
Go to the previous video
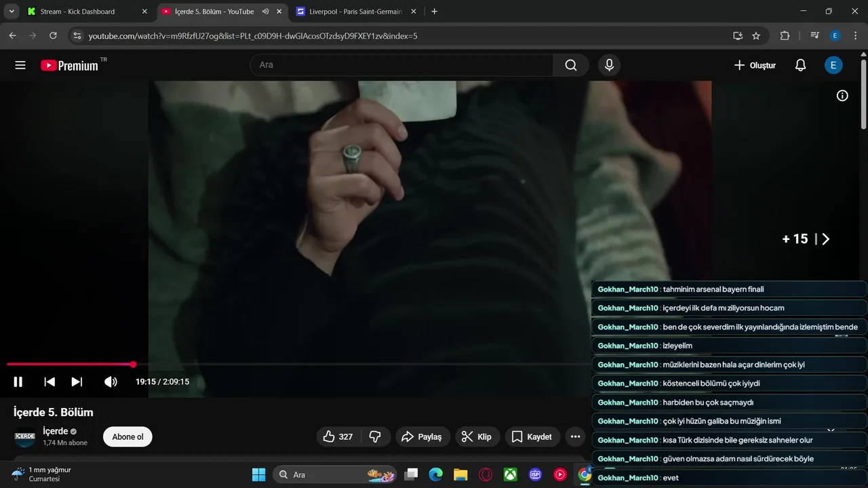tap(50, 382)
